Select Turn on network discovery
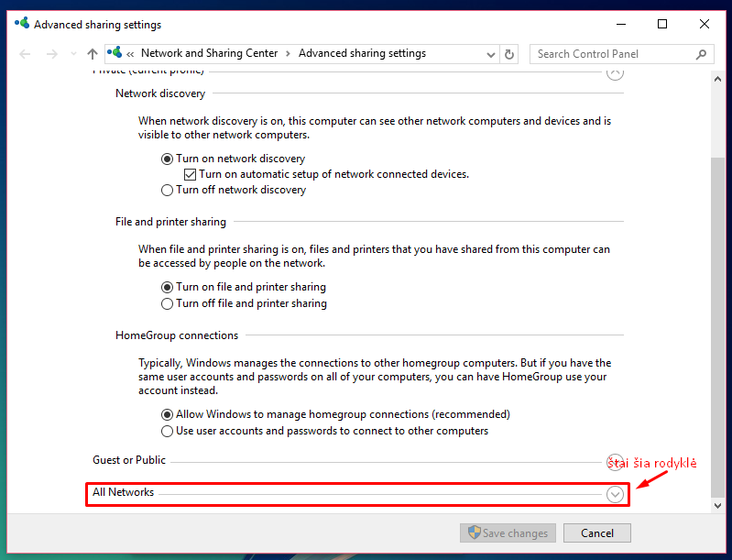732x560 pixels. pos(233,159)
